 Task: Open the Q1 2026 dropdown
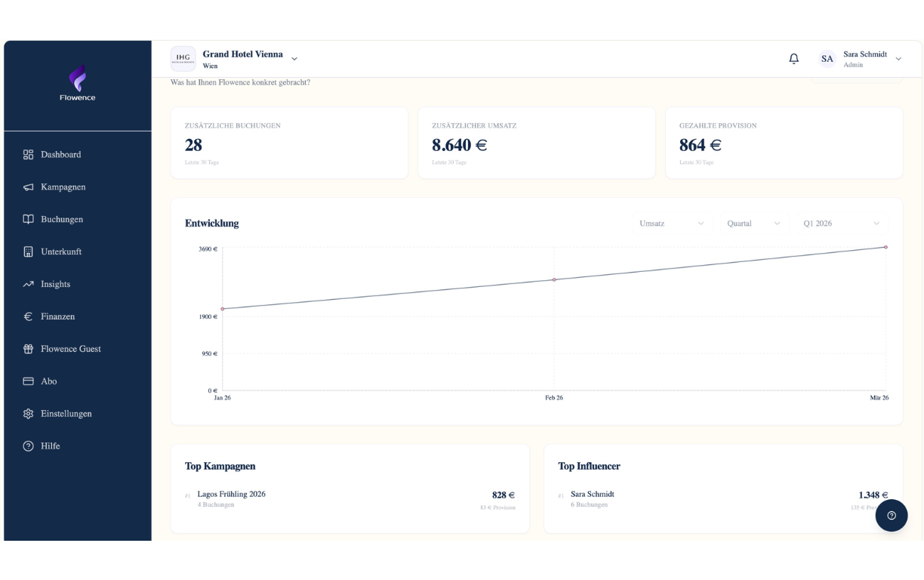coord(842,224)
